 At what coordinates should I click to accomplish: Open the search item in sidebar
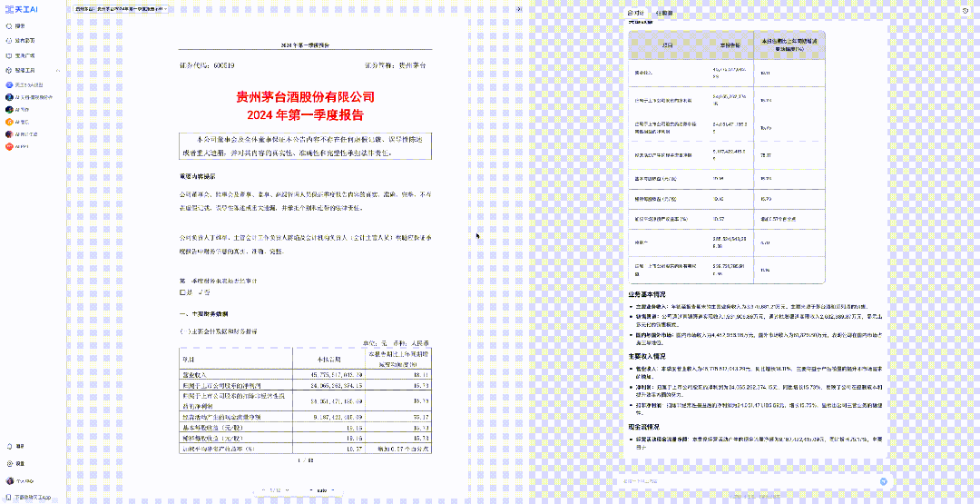pos(20,26)
